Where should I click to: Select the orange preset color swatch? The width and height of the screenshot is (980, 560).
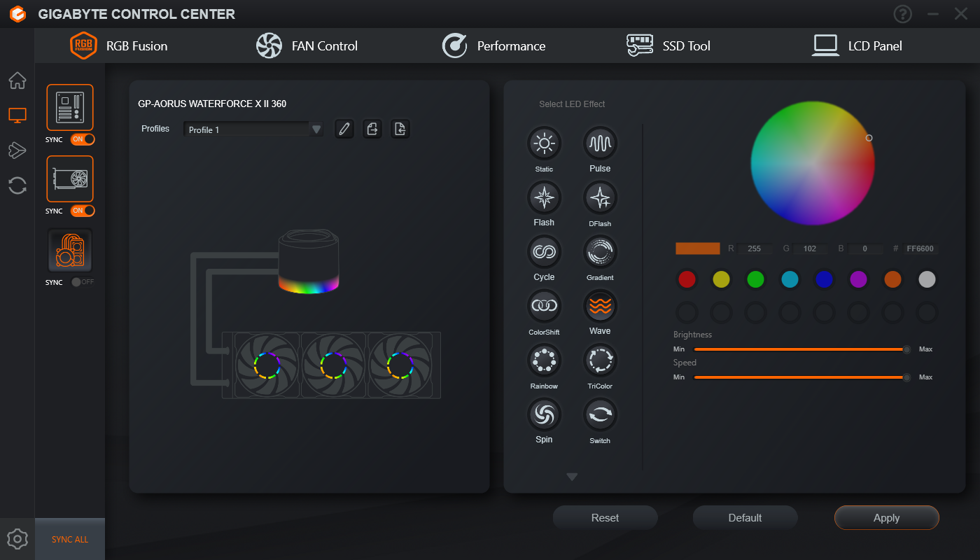point(892,280)
